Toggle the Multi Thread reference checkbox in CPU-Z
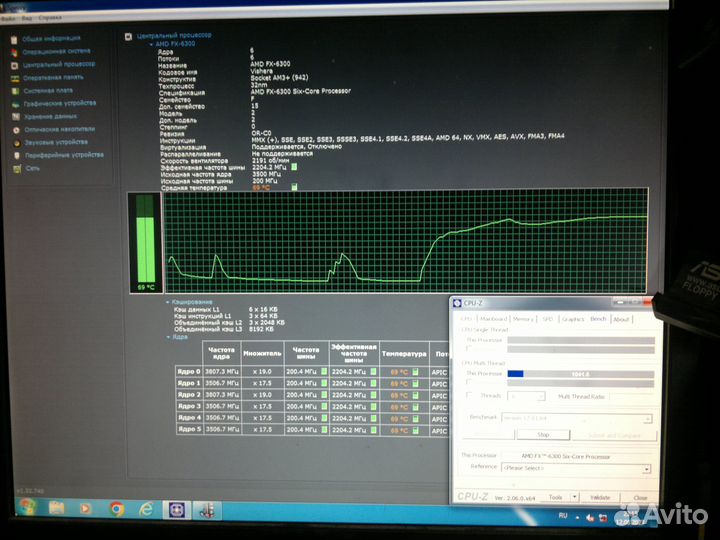The width and height of the screenshot is (720, 540). (469, 382)
